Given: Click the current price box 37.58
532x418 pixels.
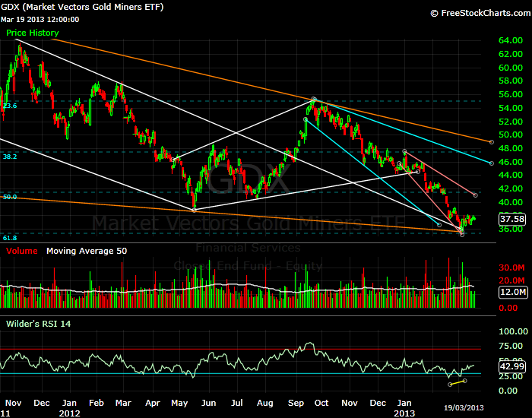Looking at the screenshot, I should (512, 219).
